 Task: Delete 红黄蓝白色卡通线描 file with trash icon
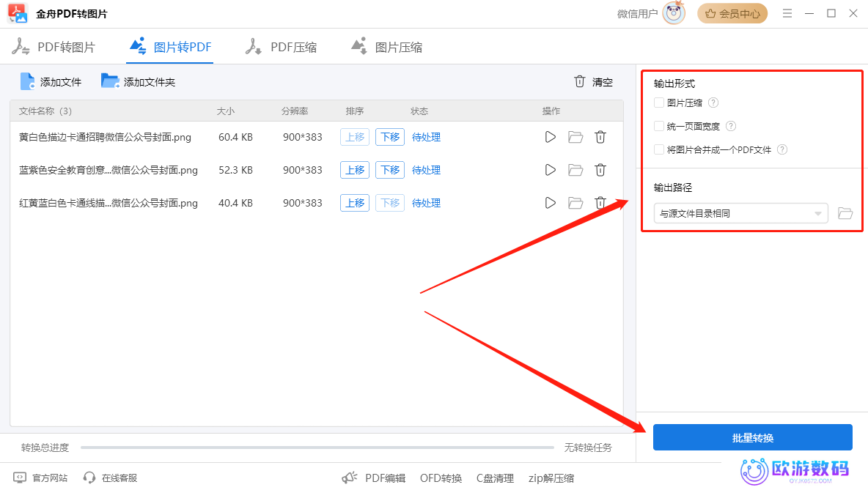[x=600, y=203]
